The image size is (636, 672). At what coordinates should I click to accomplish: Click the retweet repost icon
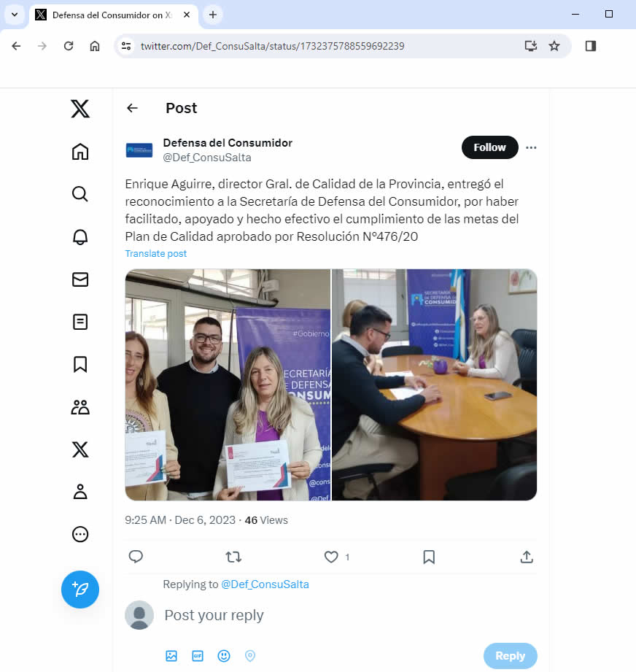click(233, 557)
